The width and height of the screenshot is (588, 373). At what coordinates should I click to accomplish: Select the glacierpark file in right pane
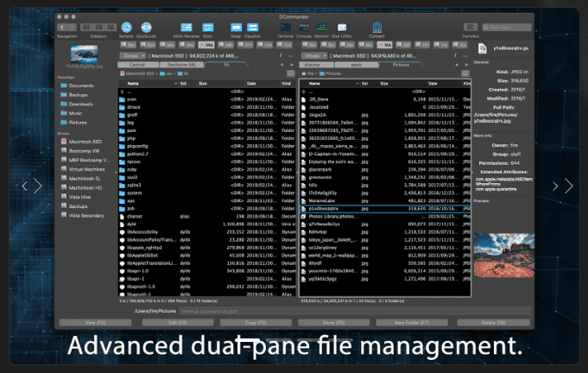coord(385,169)
